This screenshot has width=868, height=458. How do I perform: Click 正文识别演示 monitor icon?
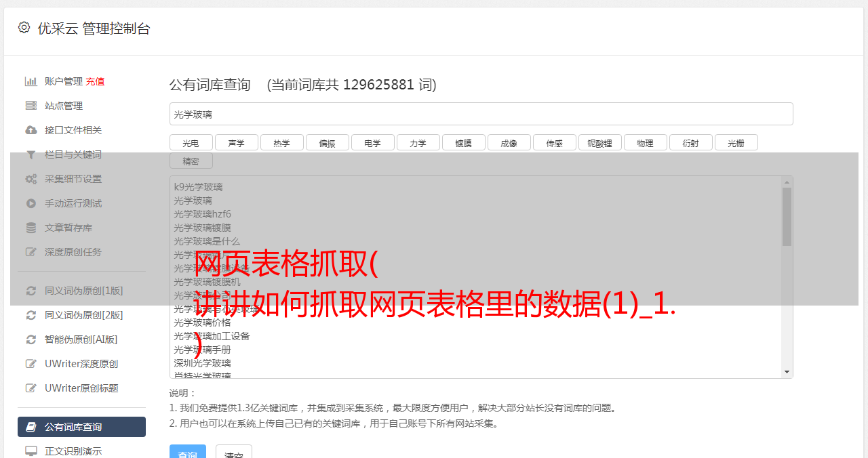pos(31,451)
